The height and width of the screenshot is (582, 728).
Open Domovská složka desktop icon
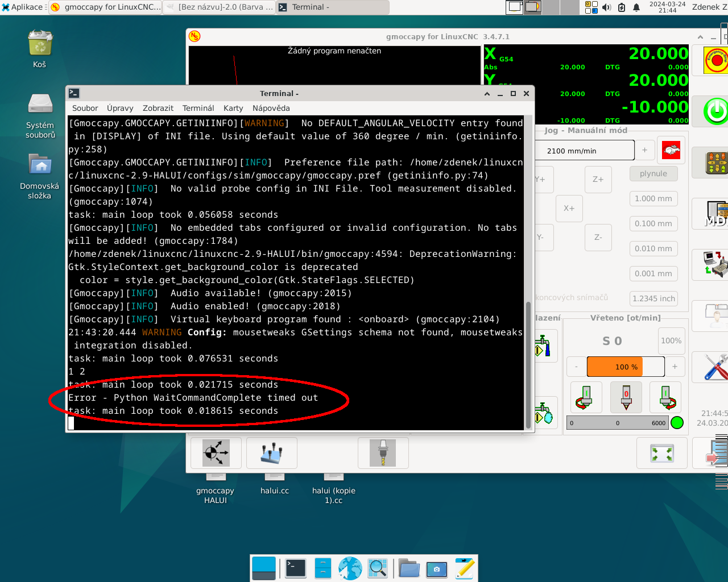point(40,176)
